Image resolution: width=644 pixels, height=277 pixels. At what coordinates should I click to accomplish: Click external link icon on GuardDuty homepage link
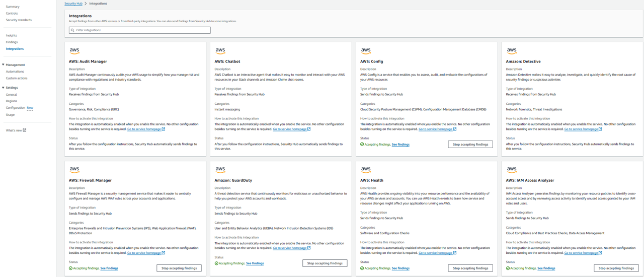309,248
